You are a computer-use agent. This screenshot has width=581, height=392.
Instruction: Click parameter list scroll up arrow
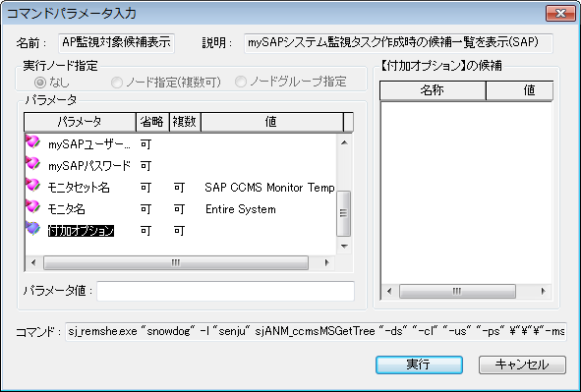point(344,142)
